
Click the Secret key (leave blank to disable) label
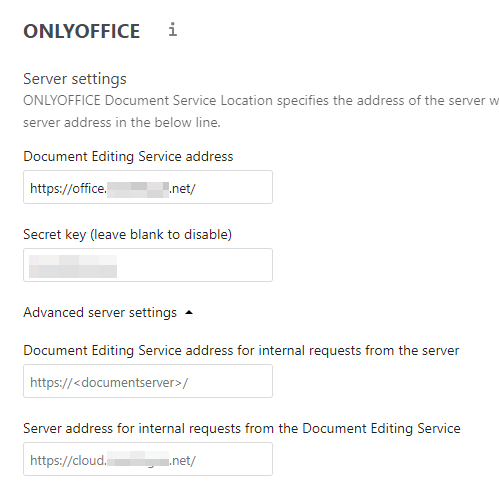point(128,235)
